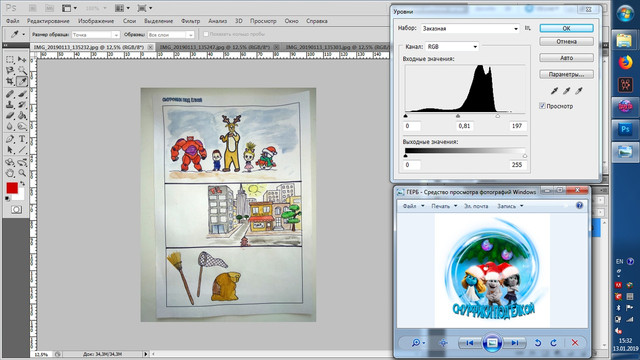This screenshot has width=640, height=360.
Task: Pick the white point eyedropper in Levels
Action: (x=579, y=91)
